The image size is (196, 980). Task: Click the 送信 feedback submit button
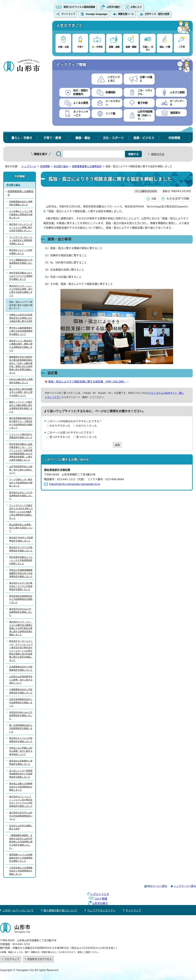(117, 445)
